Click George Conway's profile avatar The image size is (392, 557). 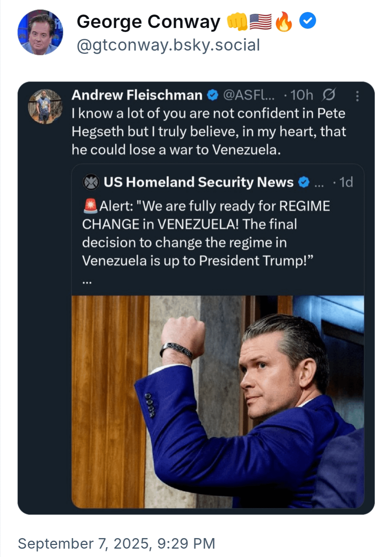point(40,32)
